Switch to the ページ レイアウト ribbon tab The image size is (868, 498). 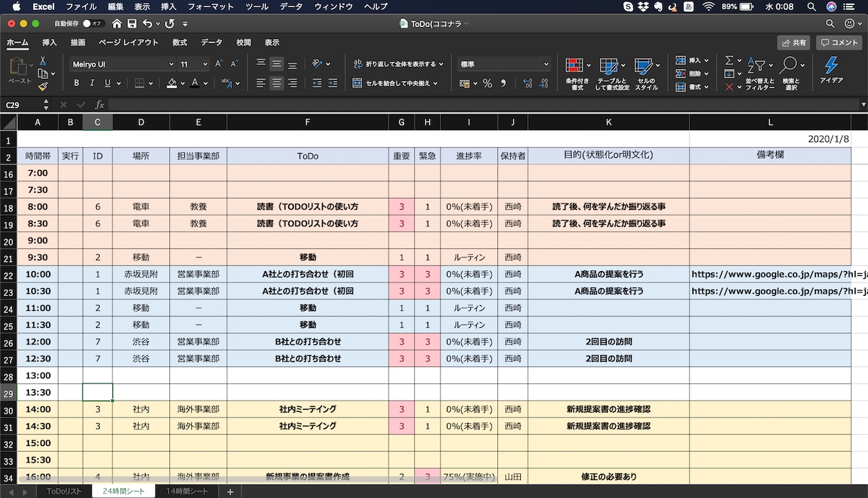pyautogui.click(x=129, y=43)
